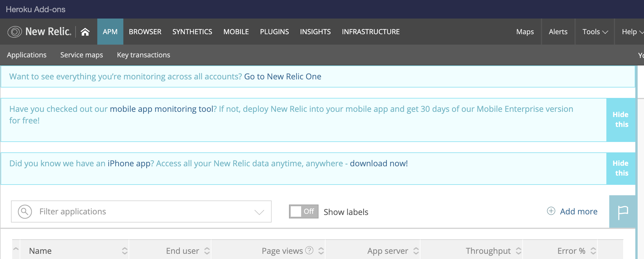This screenshot has width=644, height=259.
Task: Open the MOBILE tab
Action: 236,32
